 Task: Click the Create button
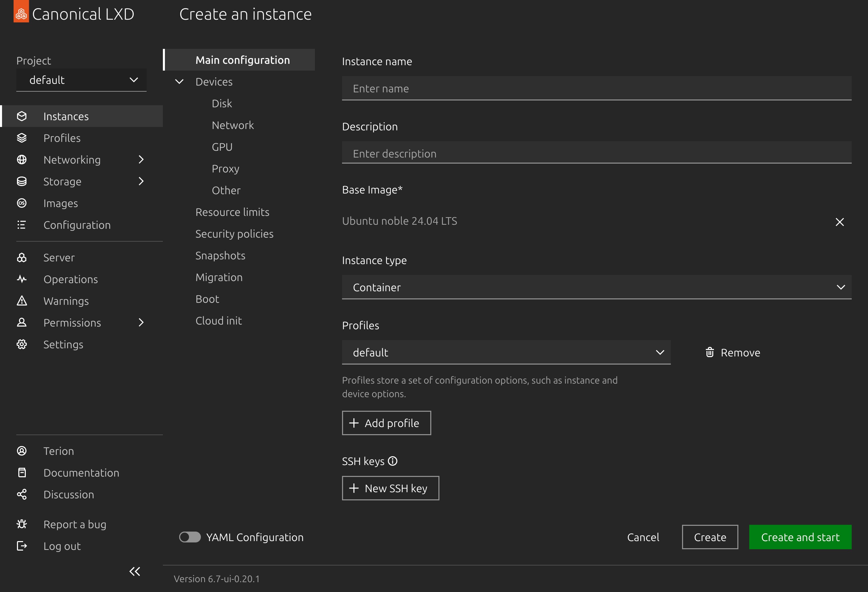(710, 537)
